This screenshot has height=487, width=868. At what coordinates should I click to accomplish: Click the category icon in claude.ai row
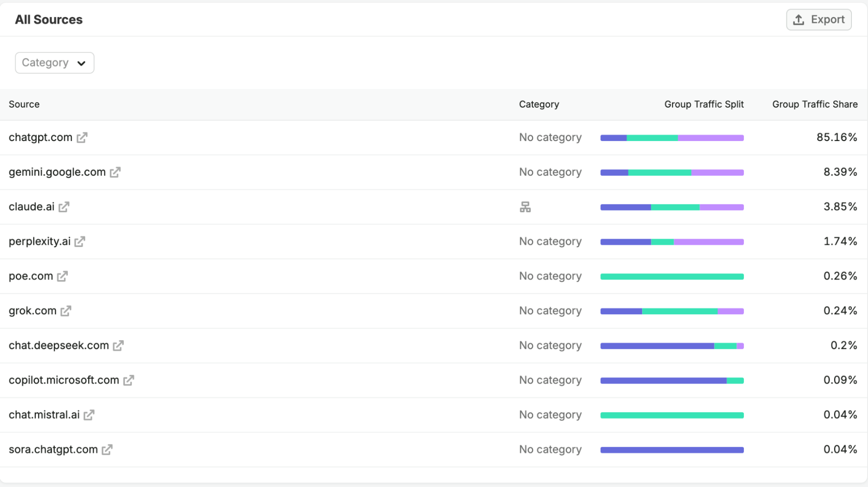(525, 207)
